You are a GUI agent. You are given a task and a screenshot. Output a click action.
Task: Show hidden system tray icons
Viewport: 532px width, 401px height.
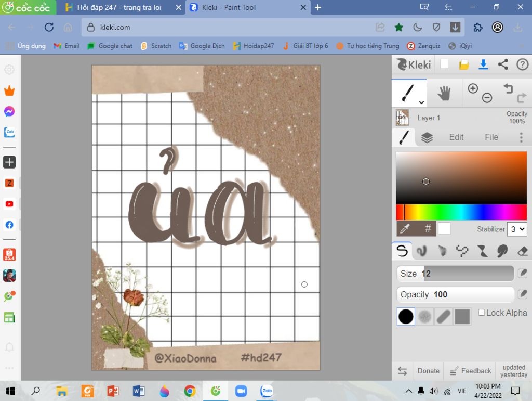(x=409, y=391)
